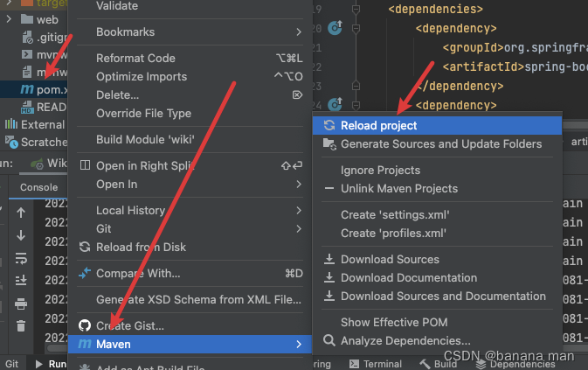Image resolution: width=588 pixels, height=370 pixels.
Task: Open the Maven submenu item
Action: (x=190, y=344)
